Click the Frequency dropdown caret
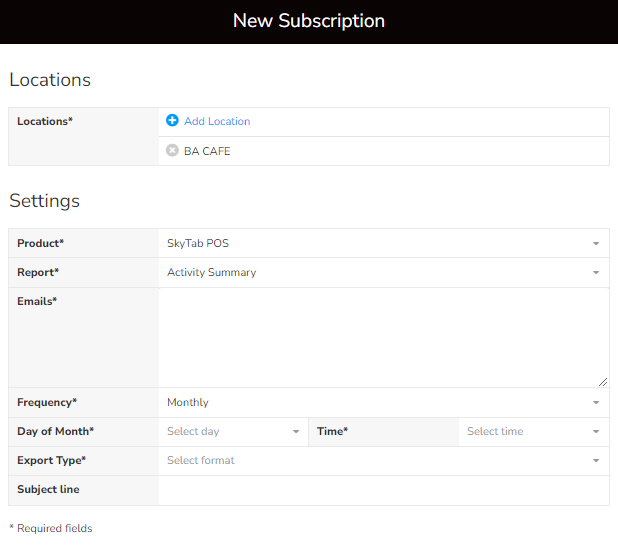 pos(596,403)
